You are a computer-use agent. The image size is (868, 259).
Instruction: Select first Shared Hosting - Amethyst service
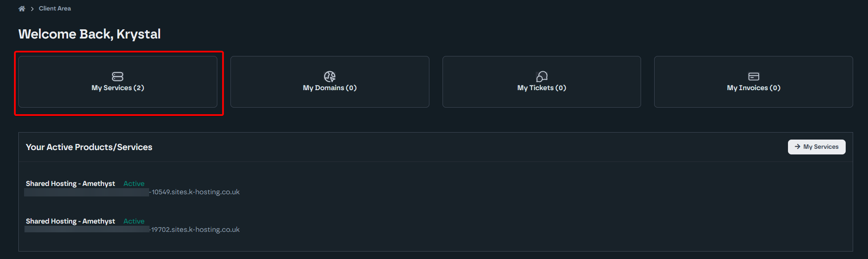pyautogui.click(x=70, y=184)
